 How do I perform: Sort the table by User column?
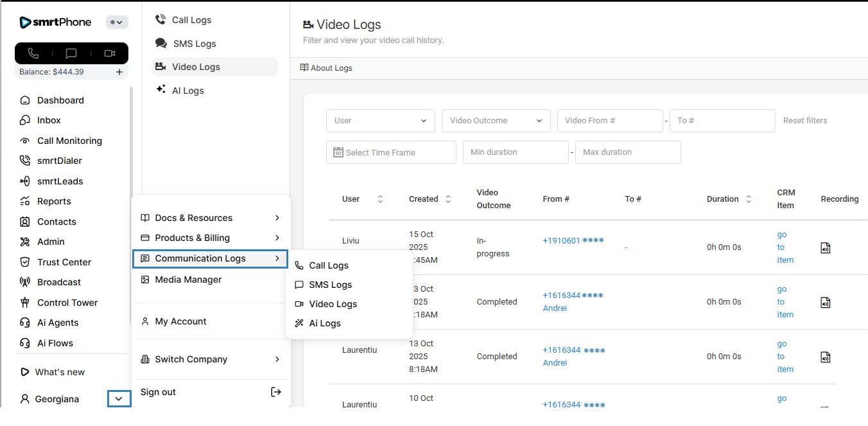380,199
